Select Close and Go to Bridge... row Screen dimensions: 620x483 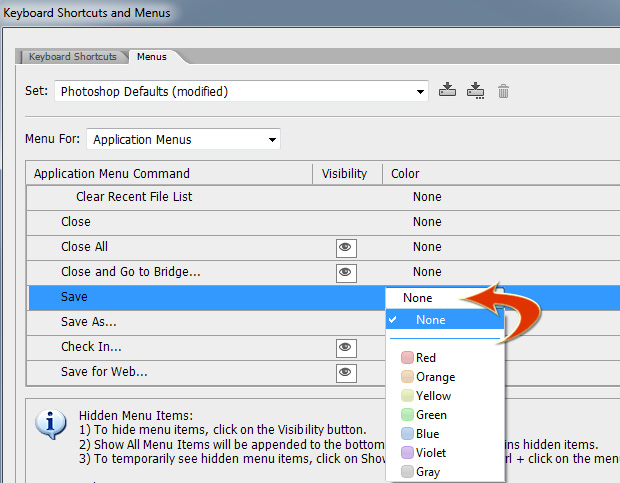pyautogui.click(x=323, y=273)
